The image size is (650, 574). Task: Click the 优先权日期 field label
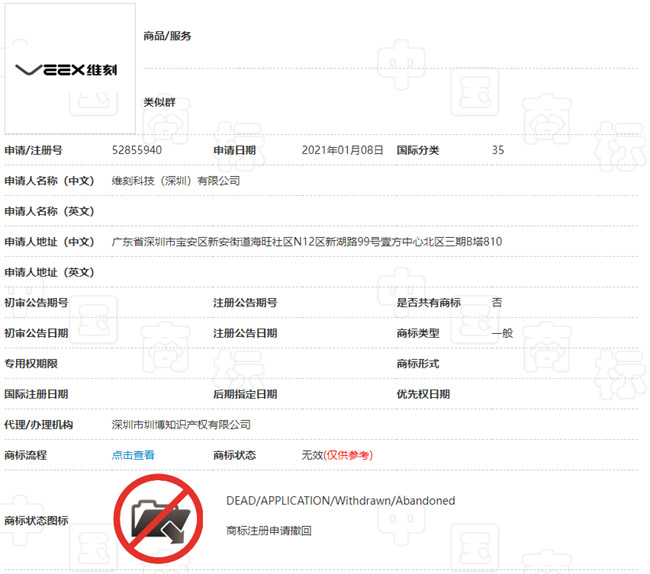[x=423, y=394]
